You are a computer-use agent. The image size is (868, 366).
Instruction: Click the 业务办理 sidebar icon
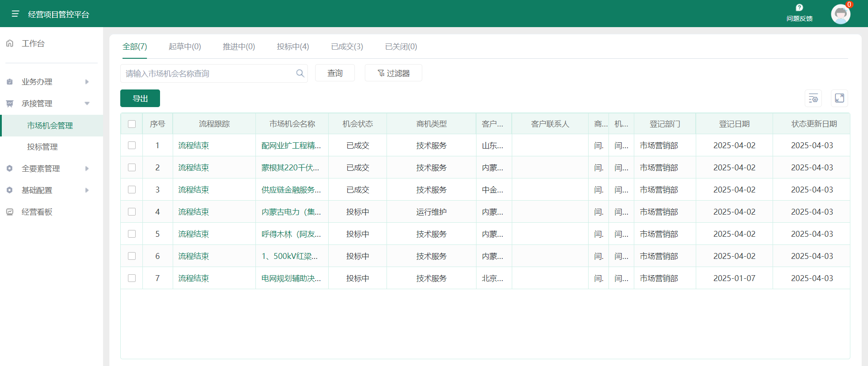point(9,82)
